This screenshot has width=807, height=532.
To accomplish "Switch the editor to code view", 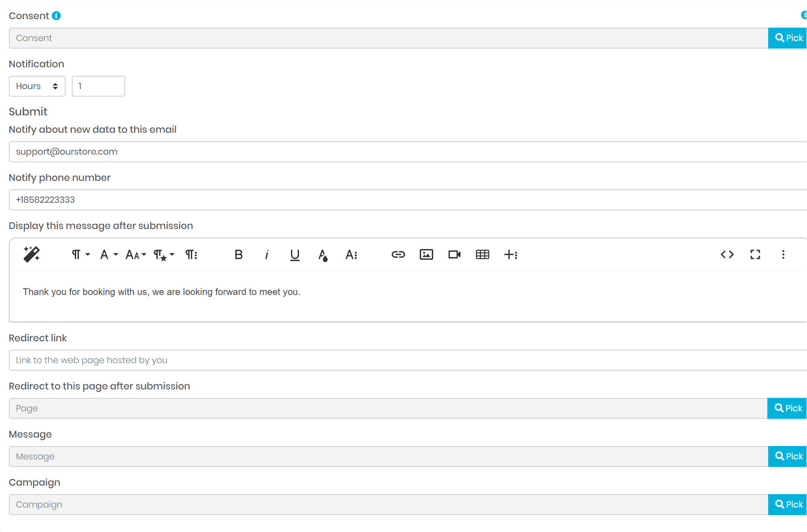I will tap(727, 254).
